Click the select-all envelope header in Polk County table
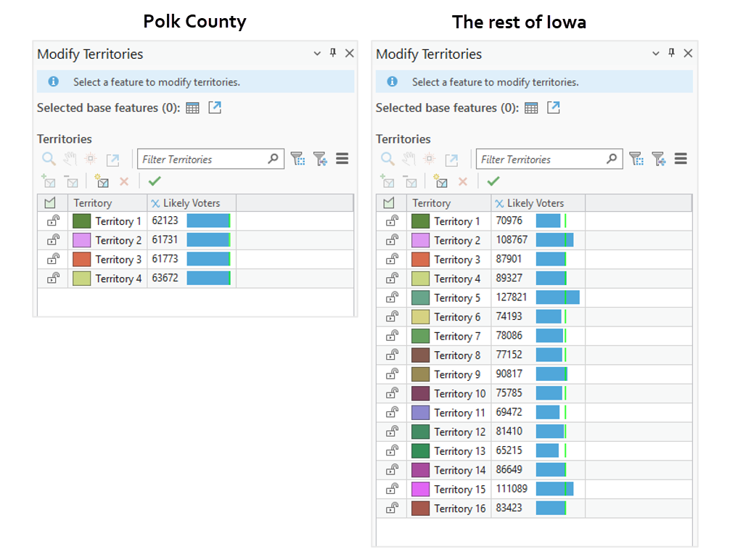Image resolution: width=743 pixels, height=560 pixels. point(50,203)
